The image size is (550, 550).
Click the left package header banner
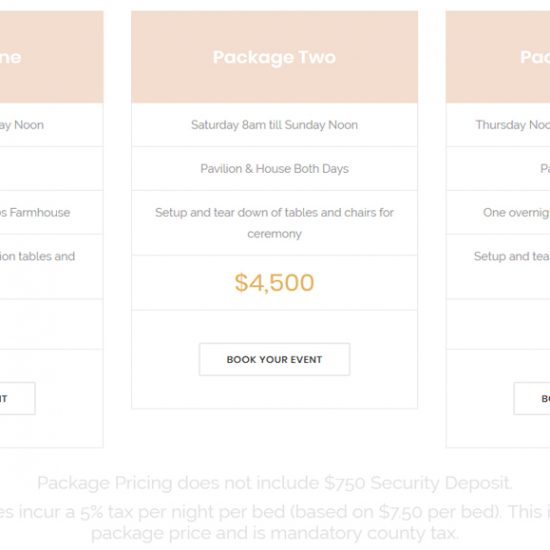pyautogui.click(x=52, y=57)
